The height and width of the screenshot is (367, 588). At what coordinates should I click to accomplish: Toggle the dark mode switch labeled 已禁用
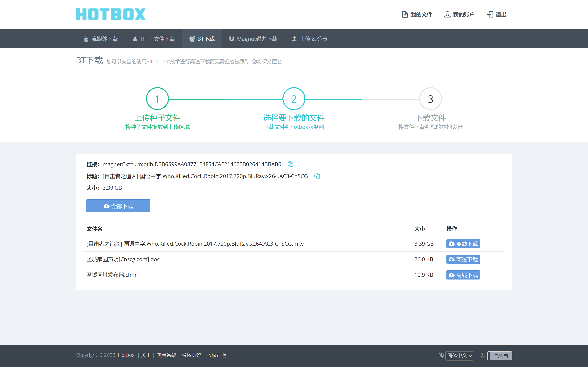point(500,356)
